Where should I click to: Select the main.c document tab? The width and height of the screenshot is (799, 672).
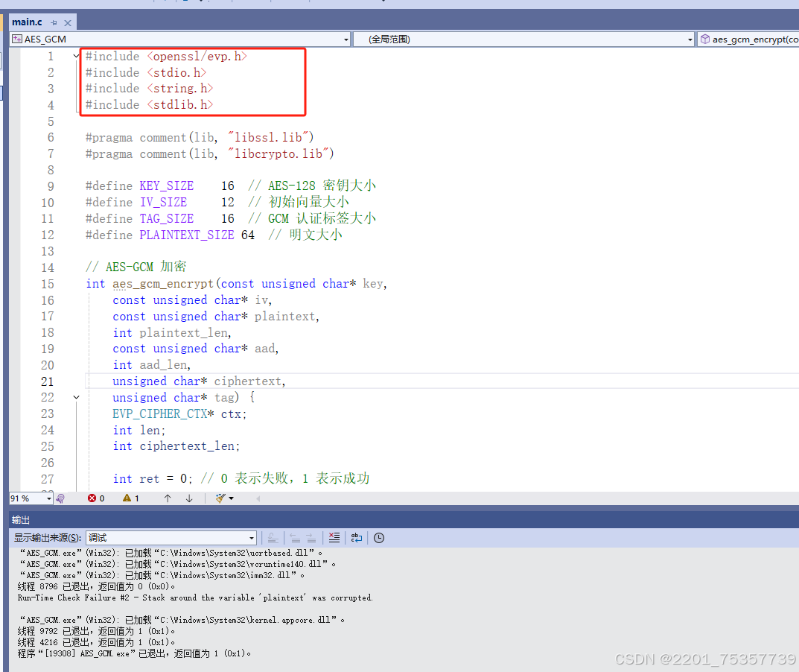tap(27, 22)
